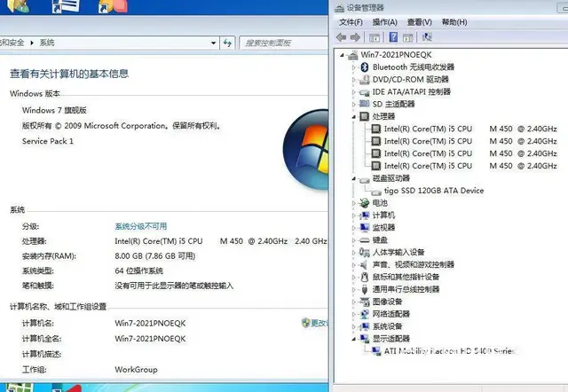
Task: Expand the Bluetooth 无线电收发器 node
Action: pyautogui.click(x=354, y=67)
